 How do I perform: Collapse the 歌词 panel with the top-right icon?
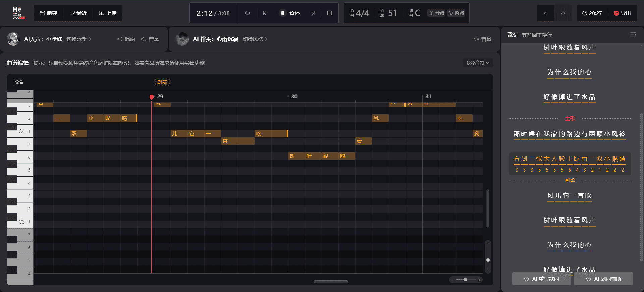point(633,35)
